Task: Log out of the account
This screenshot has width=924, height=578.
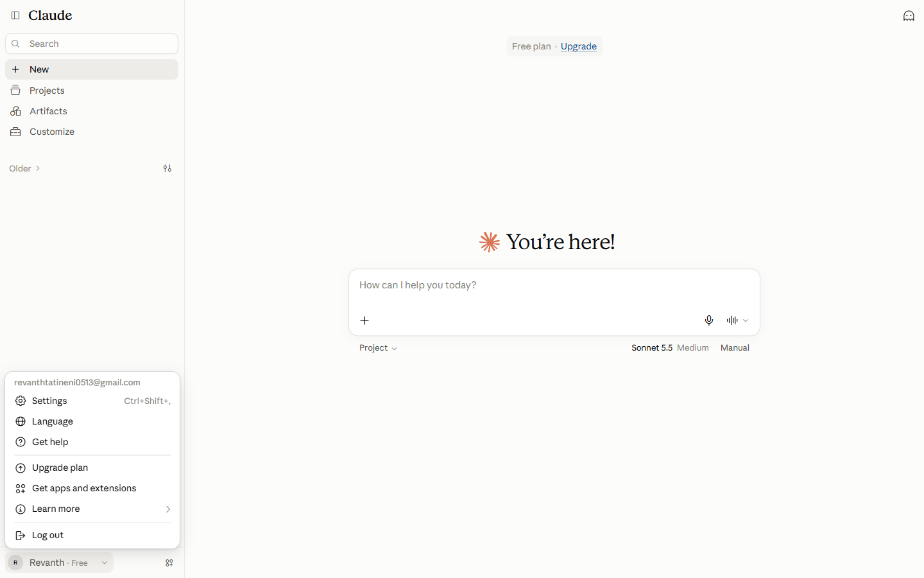Action: coord(92,535)
